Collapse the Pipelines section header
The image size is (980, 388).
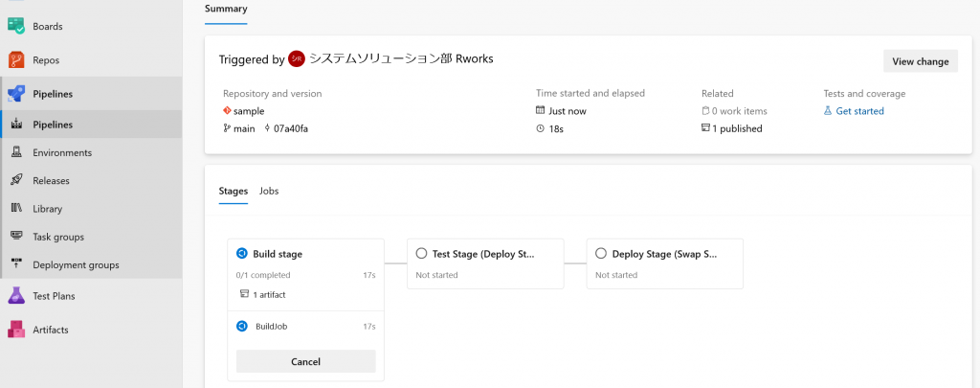[91, 94]
